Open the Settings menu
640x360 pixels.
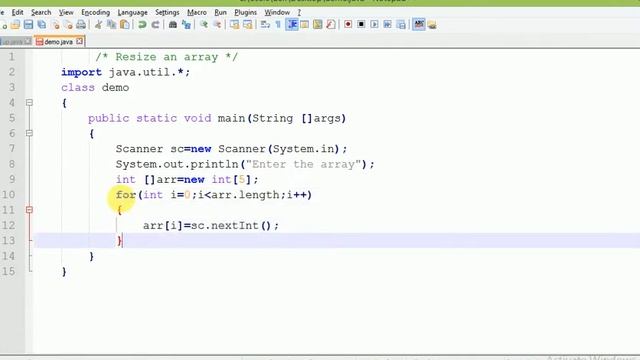click(167, 12)
